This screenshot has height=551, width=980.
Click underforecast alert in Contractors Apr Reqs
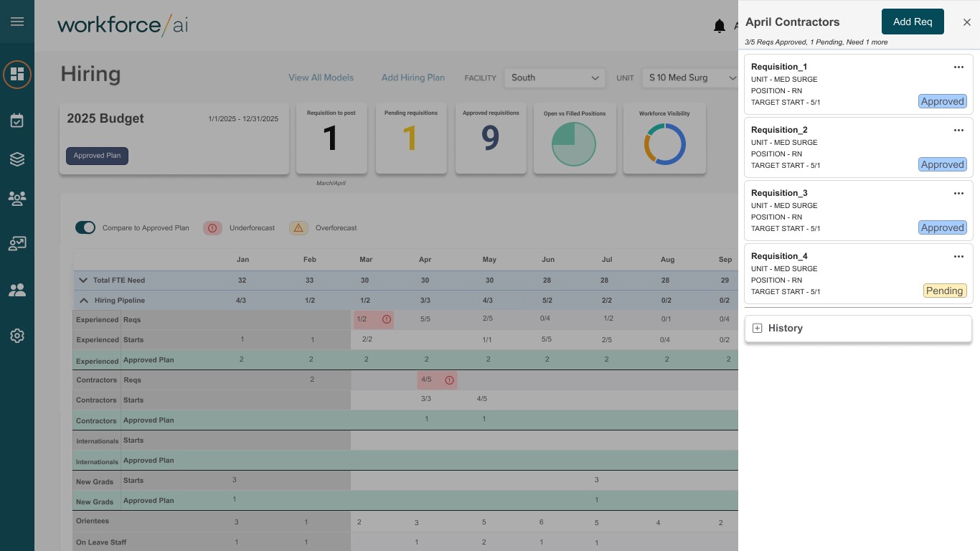[x=450, y=380]
